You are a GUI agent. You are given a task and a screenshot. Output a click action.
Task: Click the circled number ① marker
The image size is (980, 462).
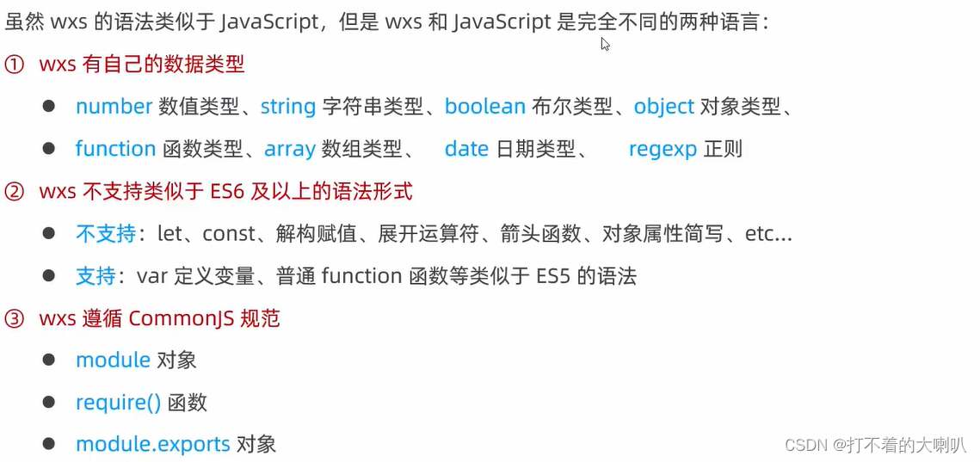14,65
